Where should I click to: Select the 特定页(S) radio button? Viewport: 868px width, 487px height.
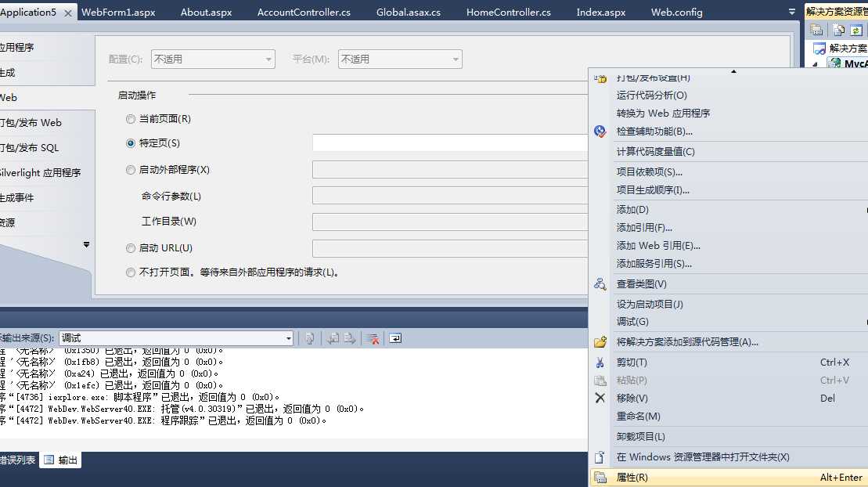pos(131,143)
